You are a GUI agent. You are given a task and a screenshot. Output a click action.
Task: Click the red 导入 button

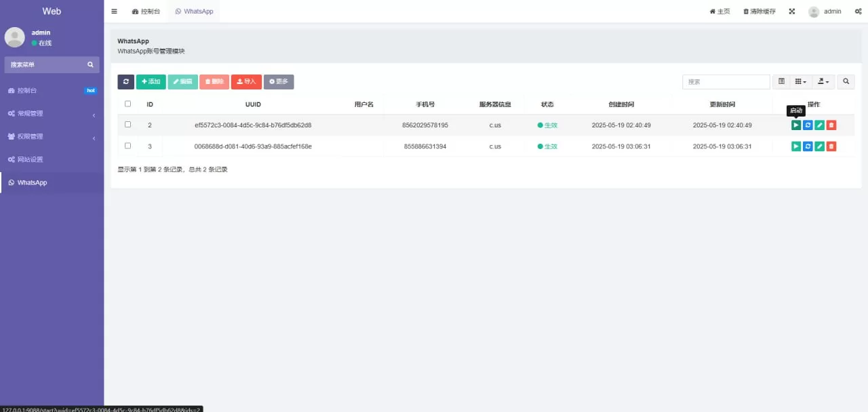click(x=246, y=82)
